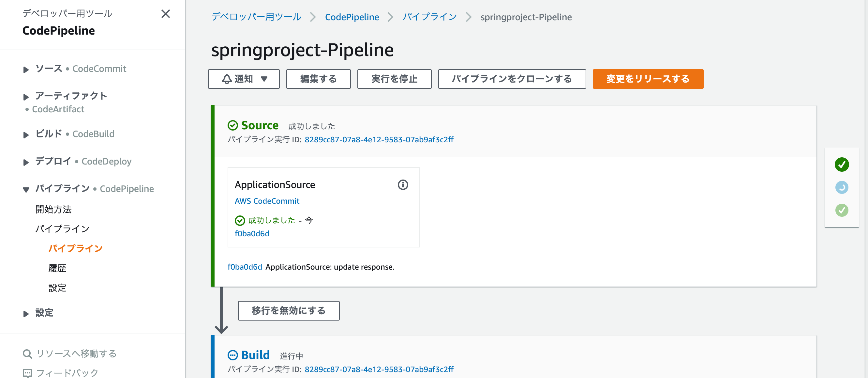Viewport: 868px width, 378px height.
Task: Click フィードバック link in sidebar
Action: [x=67, y=373]
